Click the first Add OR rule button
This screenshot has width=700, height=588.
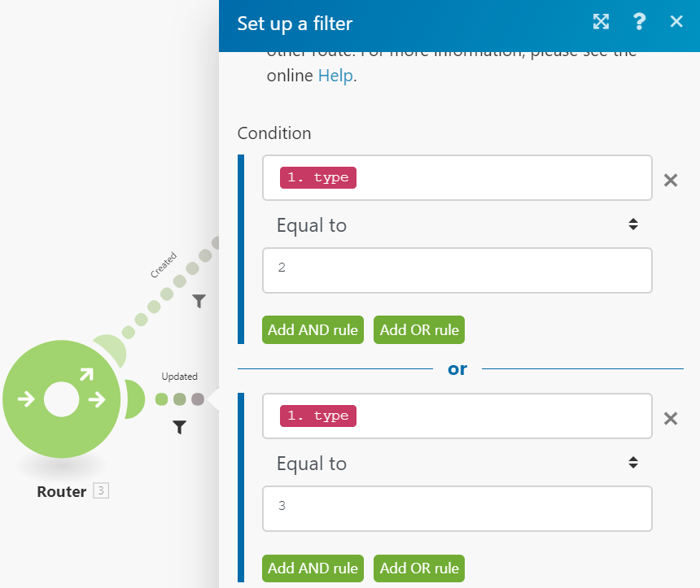[x=419, y=329]
